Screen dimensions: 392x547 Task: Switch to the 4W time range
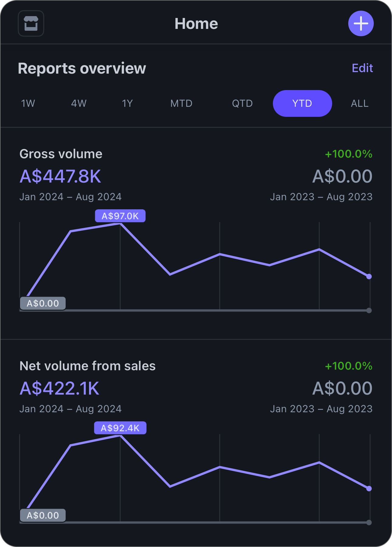[79, 103]
